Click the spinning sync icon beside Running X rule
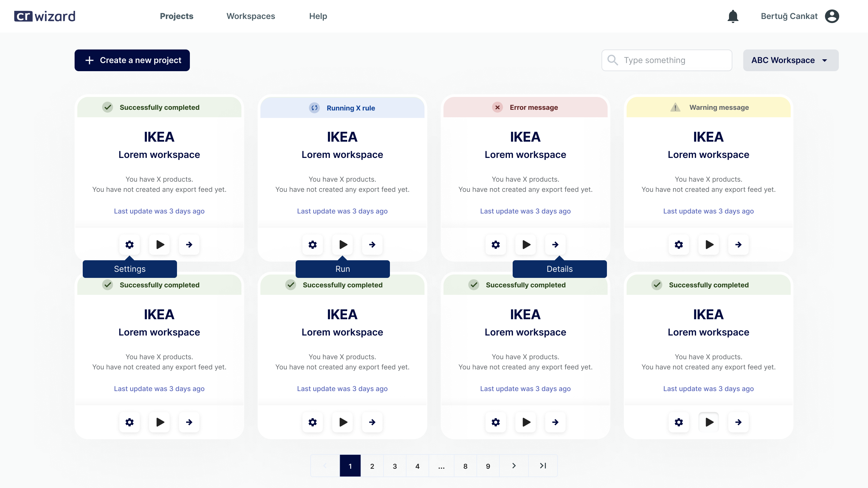Image resolution: width=868 pixels, height=488 pixels. pos(314,108)
